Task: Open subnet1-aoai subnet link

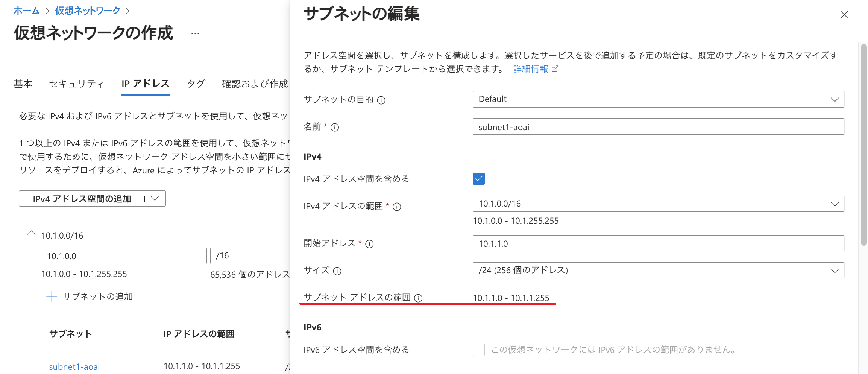Action: pos(74,367)
